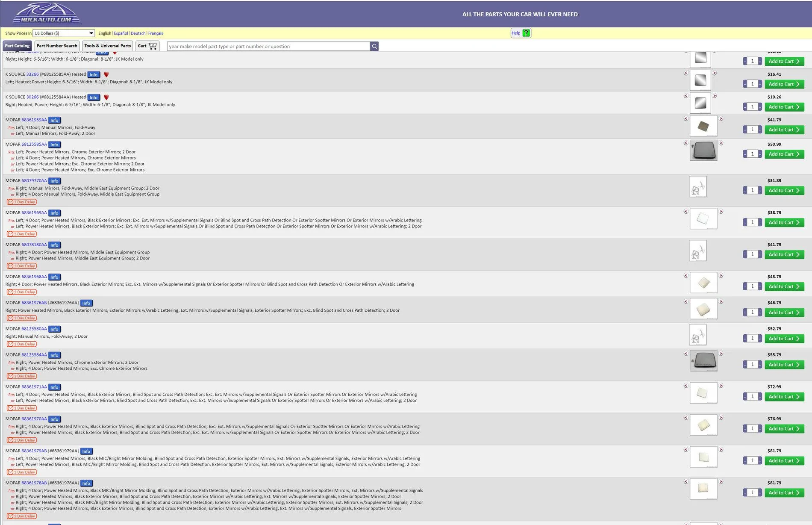Show next image for MOPAR 68361959AA
This screenshot has height=525, width=812.
point(721,119)
